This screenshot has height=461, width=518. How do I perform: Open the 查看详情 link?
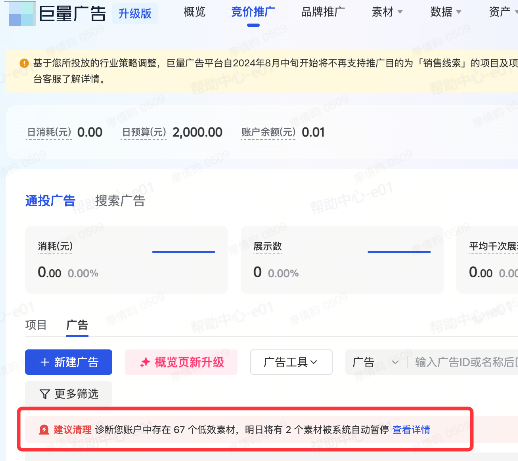(x=411, y=430)
